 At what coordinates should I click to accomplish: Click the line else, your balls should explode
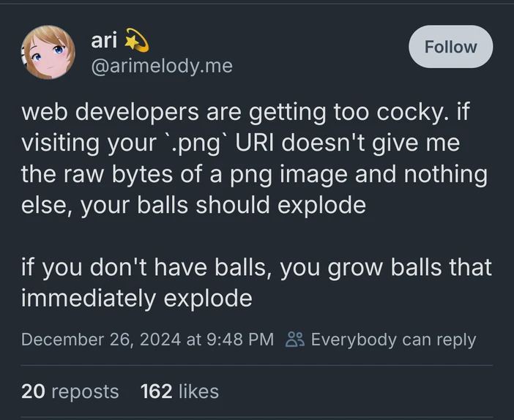click(194, 206)
